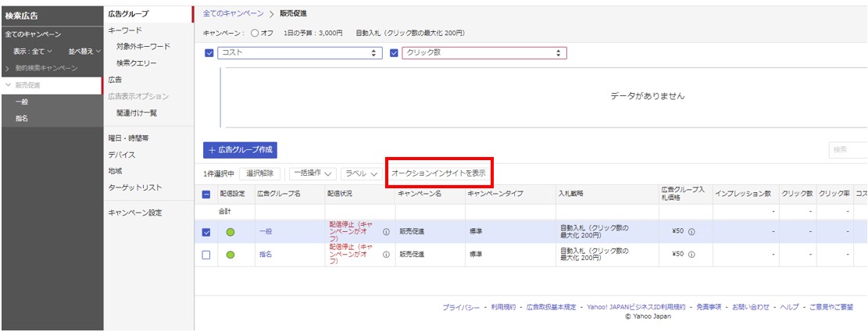Click the ＋広告グループ作成 button

[240, 149]
